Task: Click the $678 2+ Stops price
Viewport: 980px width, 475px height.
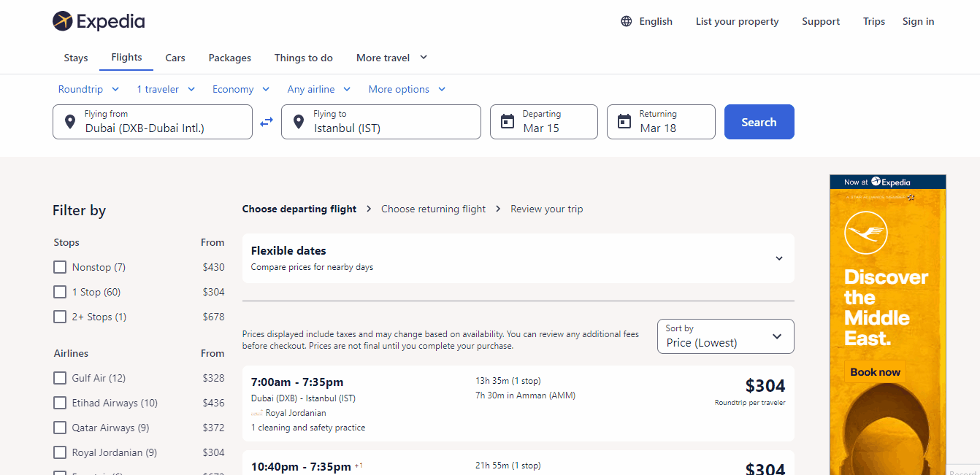Action: [x=214, y=317]
